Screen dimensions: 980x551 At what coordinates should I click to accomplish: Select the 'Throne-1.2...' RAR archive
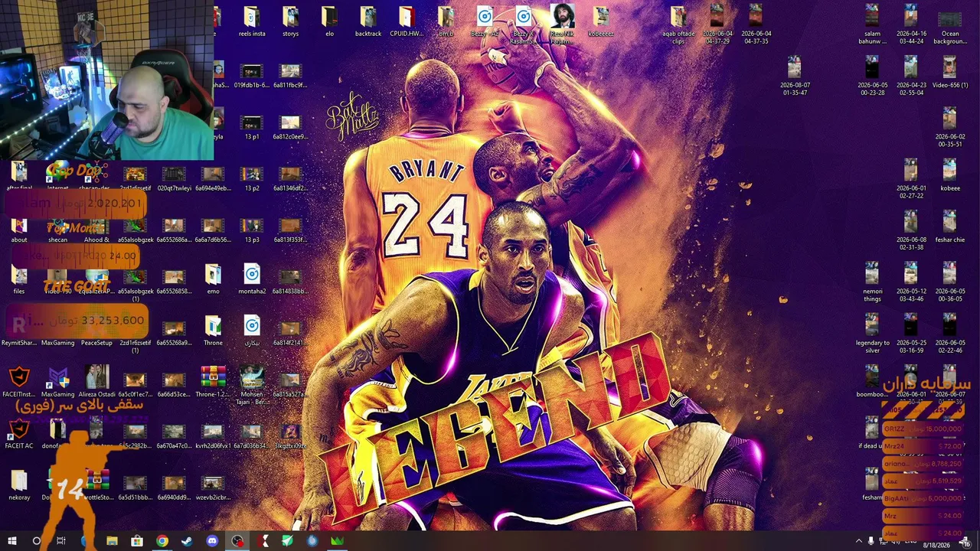pos(213,383)
